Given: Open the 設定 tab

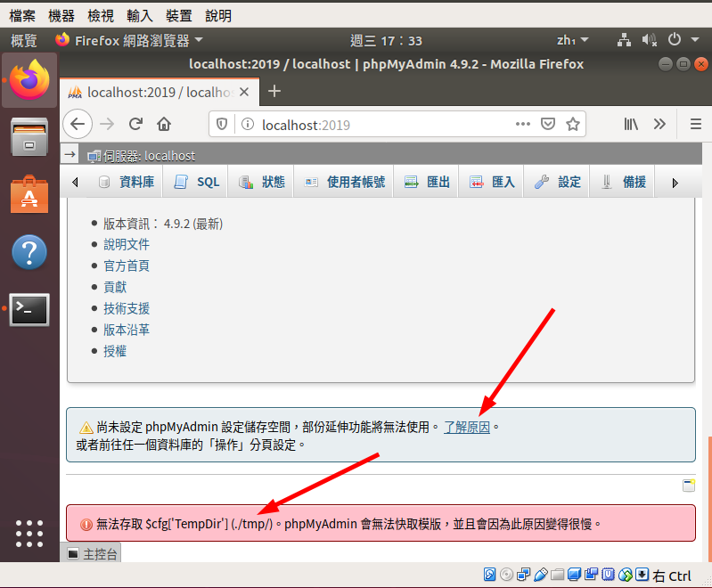Looking at the screenshot, I should tap(558, 182).
